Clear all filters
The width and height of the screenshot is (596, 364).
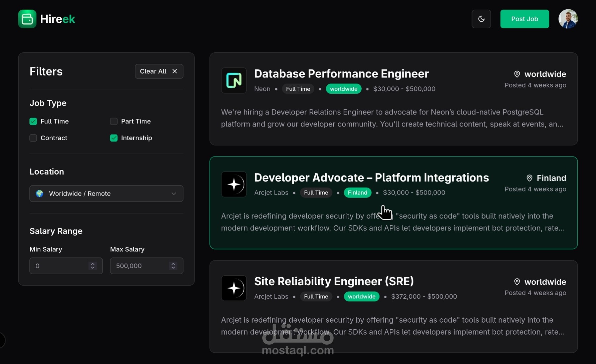tap(159, 71)
